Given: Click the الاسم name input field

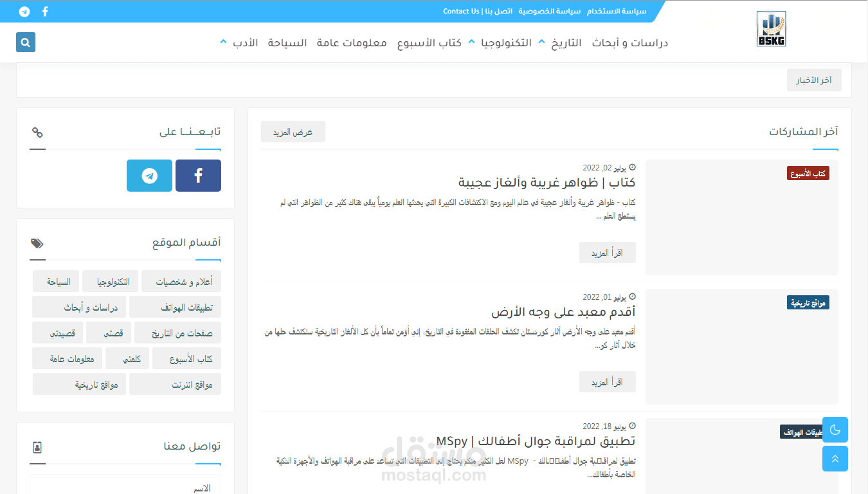Looking at the screenshot, I should click(125, 485).
